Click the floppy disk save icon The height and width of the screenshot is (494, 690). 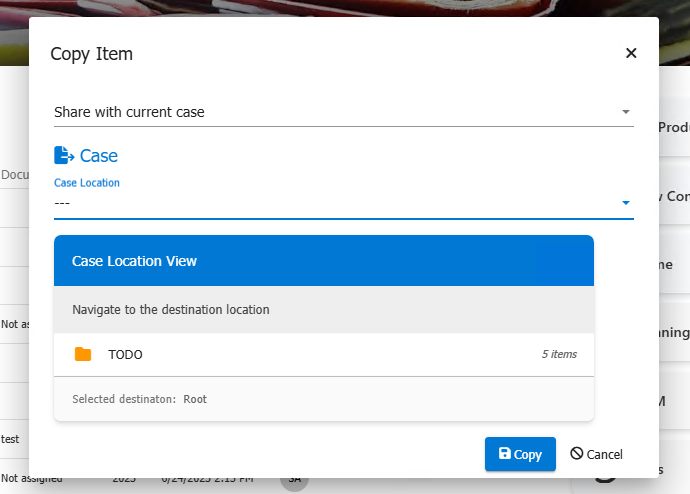tap(505, 453)
